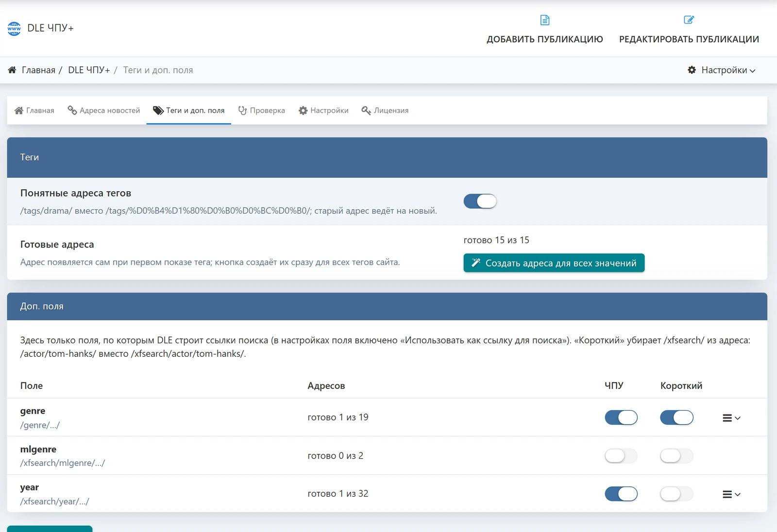Switch to the Настройки tab

323,110
